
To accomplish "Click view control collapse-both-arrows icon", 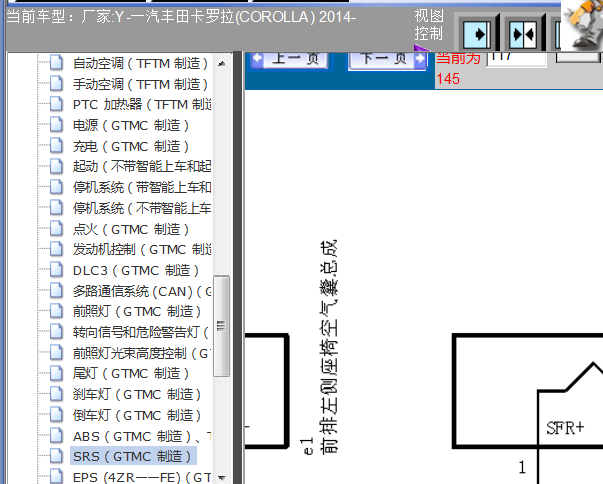I will 523,35.
